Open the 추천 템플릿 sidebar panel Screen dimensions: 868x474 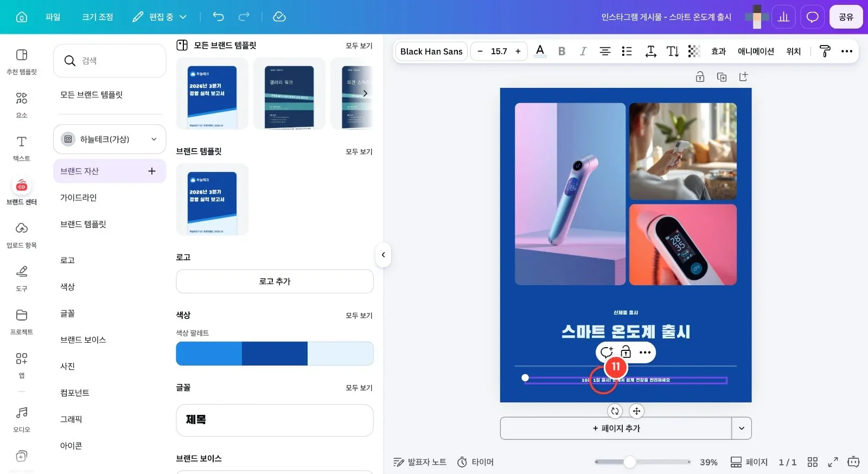pyautogui.click(x=22, y=61)
